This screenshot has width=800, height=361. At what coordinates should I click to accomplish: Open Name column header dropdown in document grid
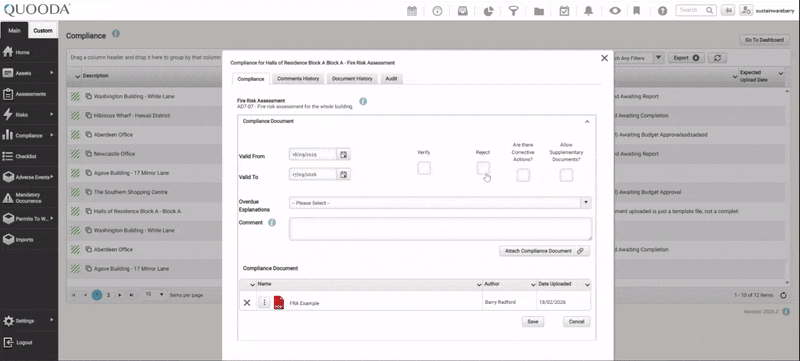point(479,284)
